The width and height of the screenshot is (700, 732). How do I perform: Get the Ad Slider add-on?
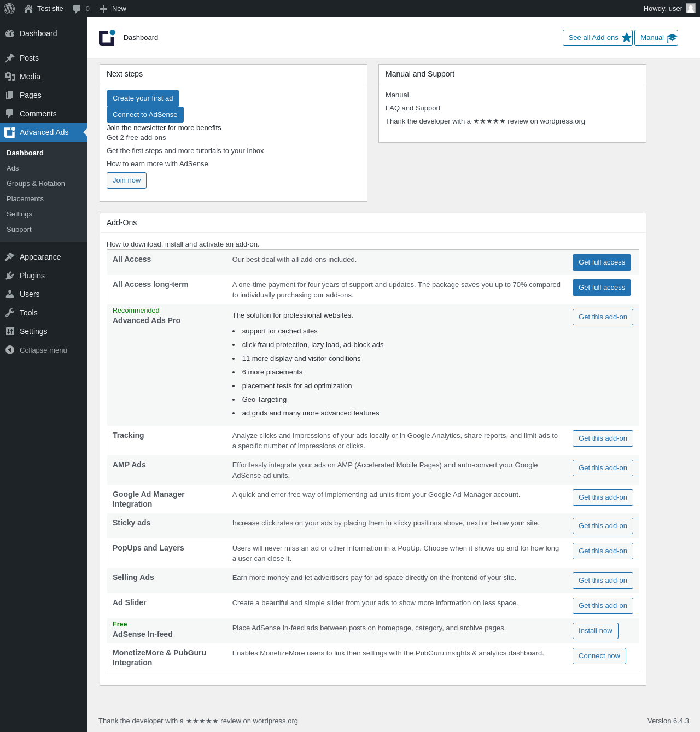603,606
